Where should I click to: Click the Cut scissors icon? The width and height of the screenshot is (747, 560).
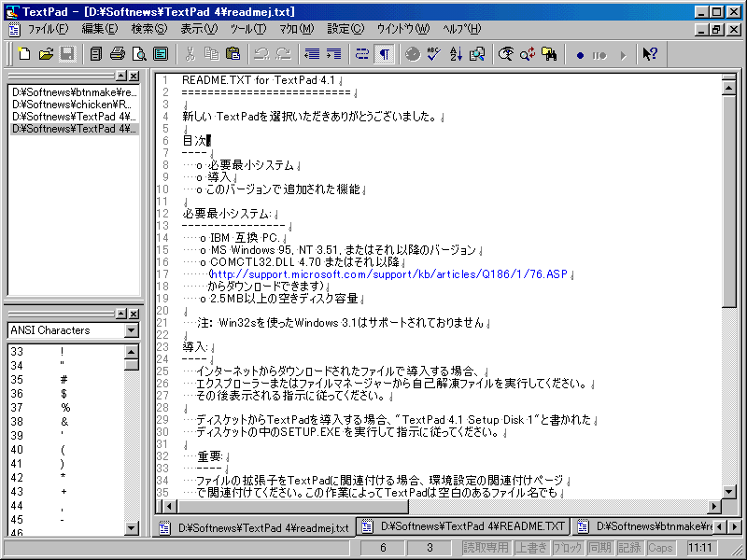190,54
